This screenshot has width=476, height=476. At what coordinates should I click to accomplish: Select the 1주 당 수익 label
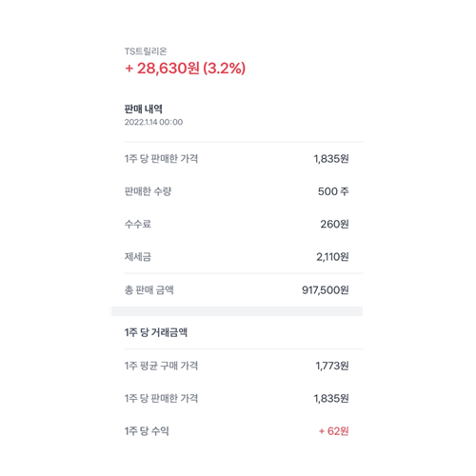click(147, 431)
